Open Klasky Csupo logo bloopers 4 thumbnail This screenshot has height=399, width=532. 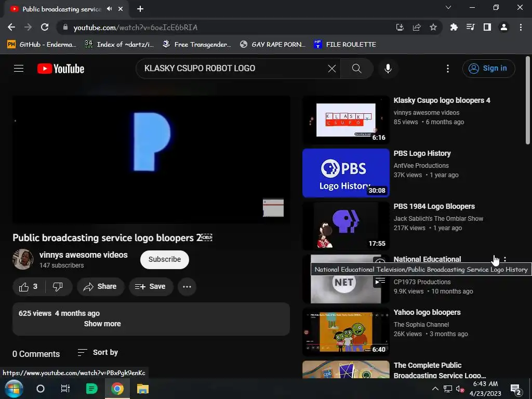click(345, 120)
